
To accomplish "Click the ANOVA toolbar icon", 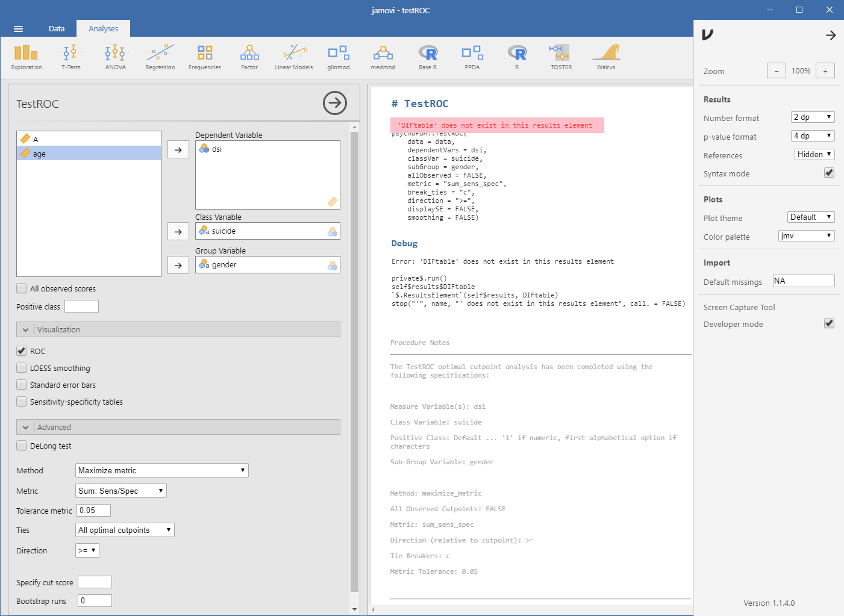I will (115, 57).
